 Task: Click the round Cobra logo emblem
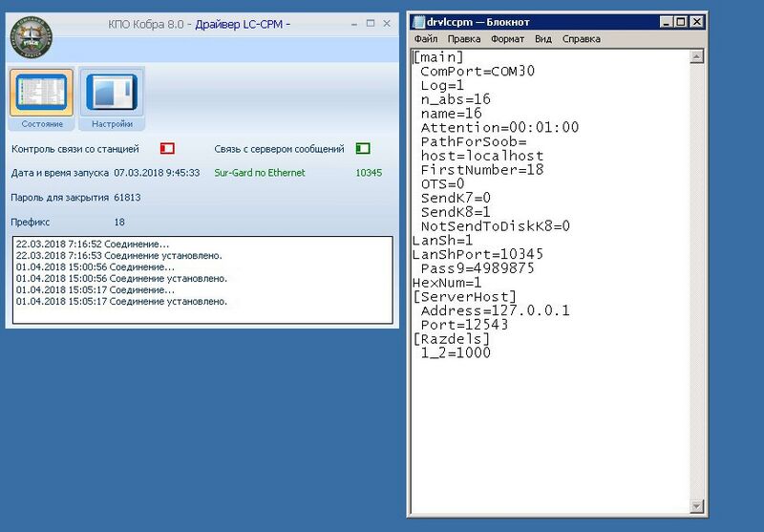pos(31,36)
